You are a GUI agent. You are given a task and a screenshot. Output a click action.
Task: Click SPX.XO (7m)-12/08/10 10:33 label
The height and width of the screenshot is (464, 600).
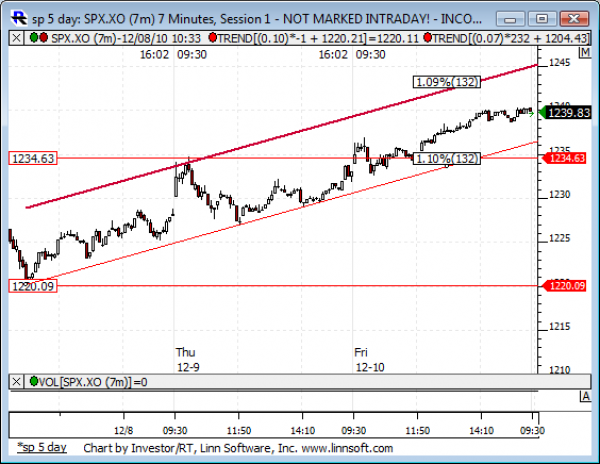tap(126, 38)
